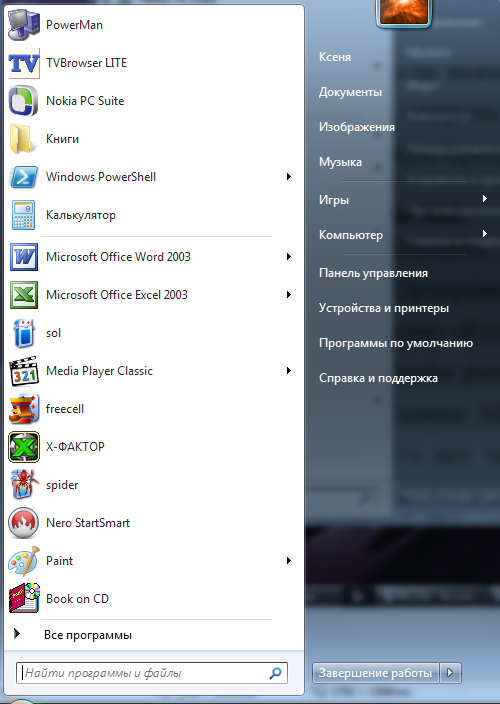Select the Microsoft Office Excel 2003 label

117,295
